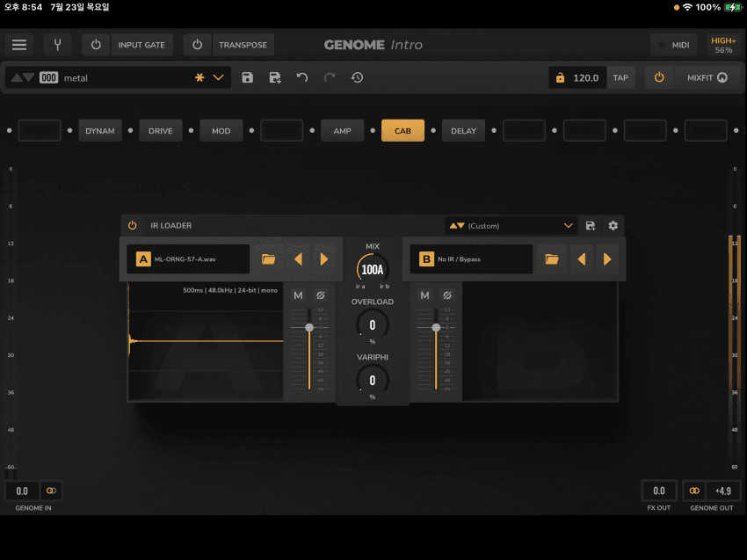747x560 pixels.
Task: Open the hamburger main menu
Action: [19, 45]
